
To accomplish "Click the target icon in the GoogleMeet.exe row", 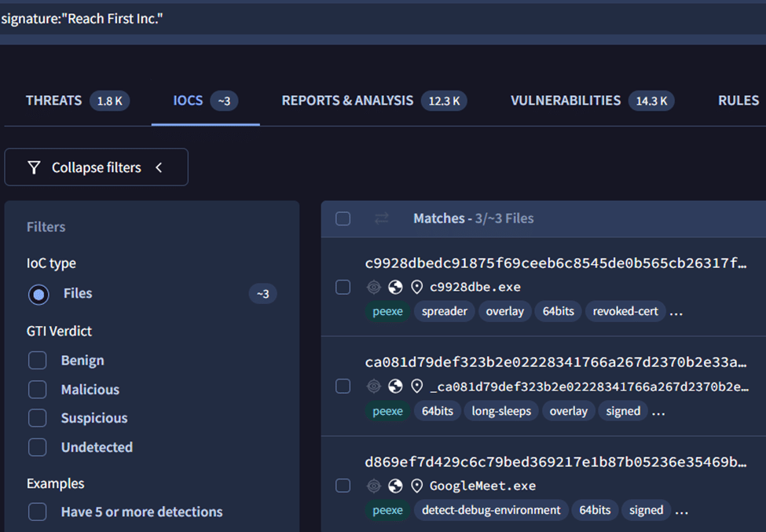I will click(374, 486).
